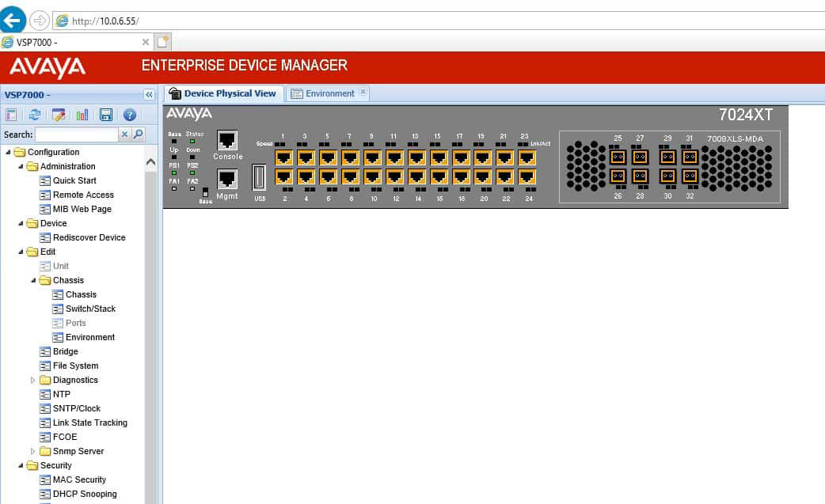Click the edit pencil icon in the toolbar

[x=59, y=116]
